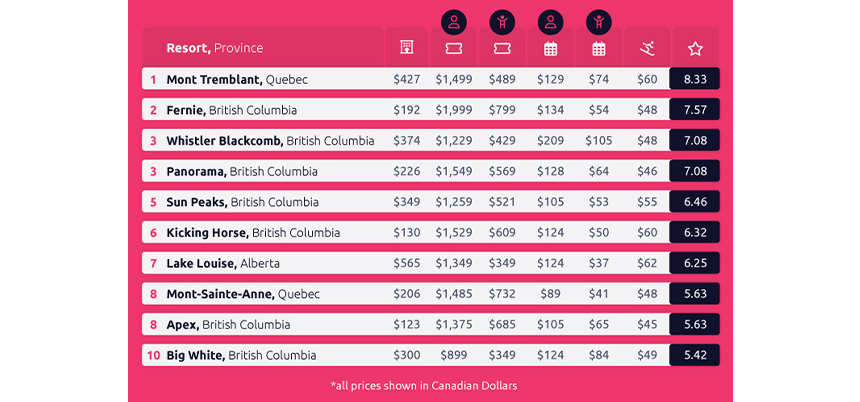The image size is (860, 402).
Task: Click Lake Louise's 6.25 score badge
Action: pyautogui.click(x=695, y=263)
